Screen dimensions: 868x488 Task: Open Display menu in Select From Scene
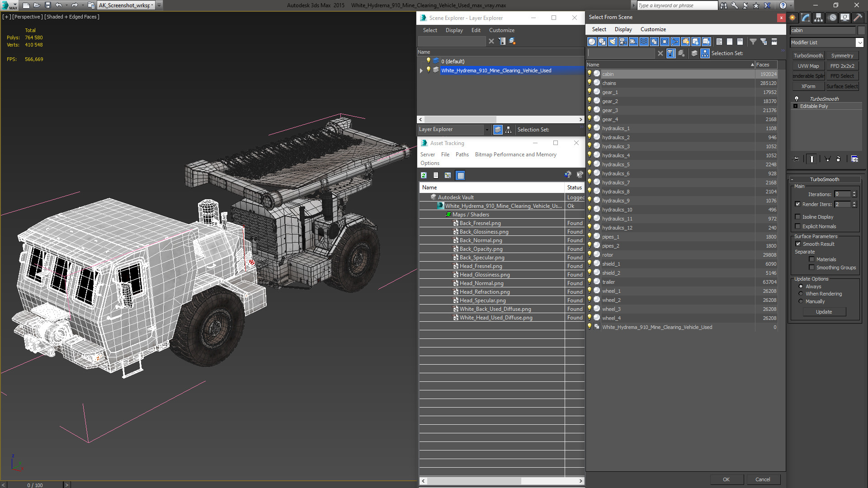[623, 29]
